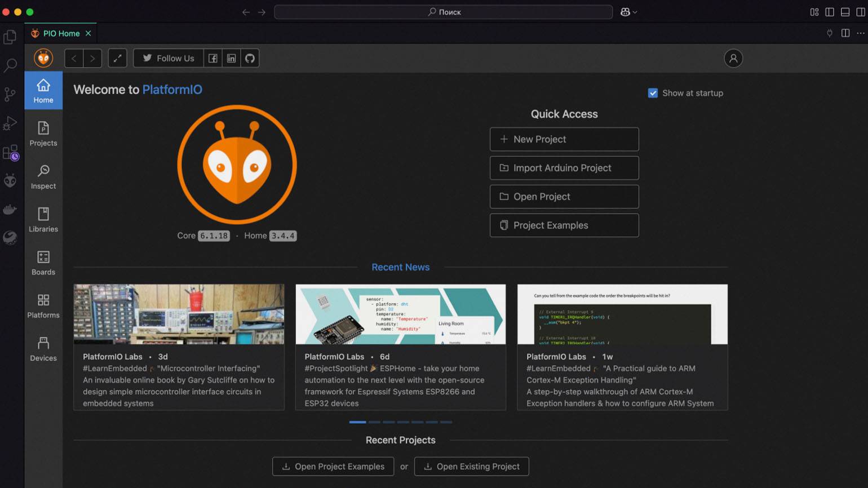
Task: Select the second news carousel indicator
Action: (x=374, y=422)
